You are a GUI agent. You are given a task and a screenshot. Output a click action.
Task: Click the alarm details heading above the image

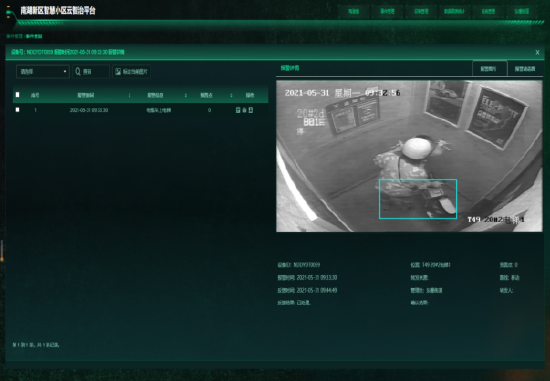[290, 68]
